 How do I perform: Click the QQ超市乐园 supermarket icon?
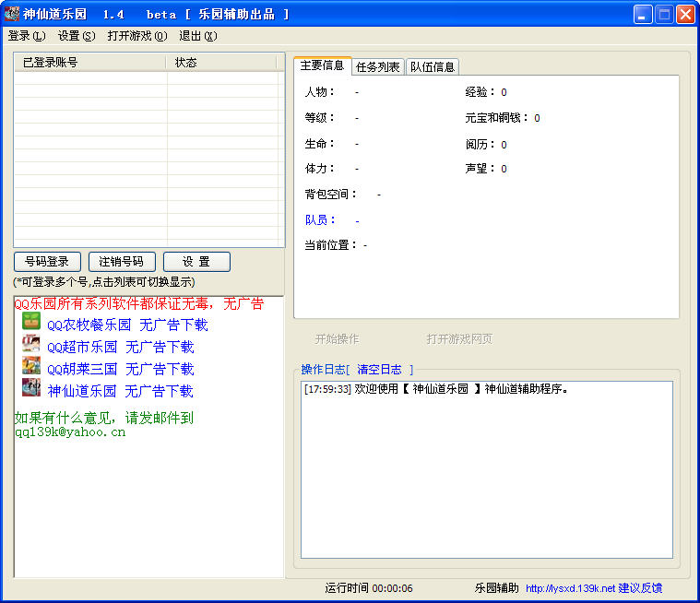(x=31, y=344)
